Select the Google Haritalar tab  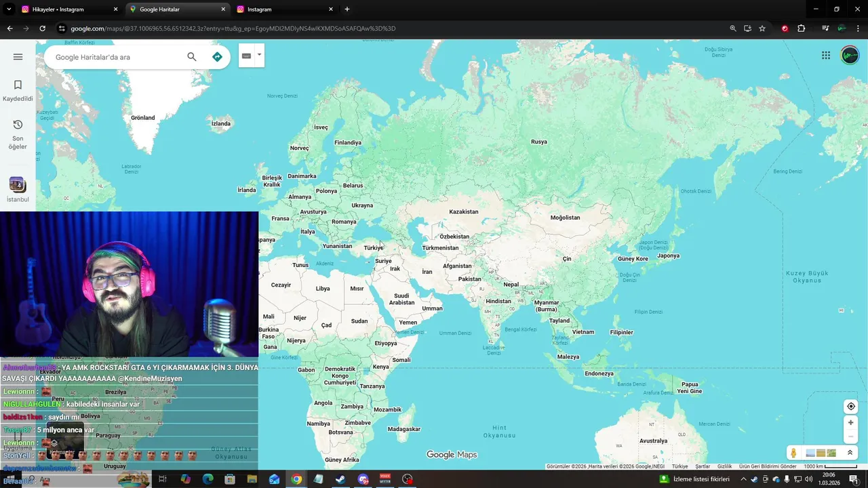pyautogui.click(x=176, y=9)
